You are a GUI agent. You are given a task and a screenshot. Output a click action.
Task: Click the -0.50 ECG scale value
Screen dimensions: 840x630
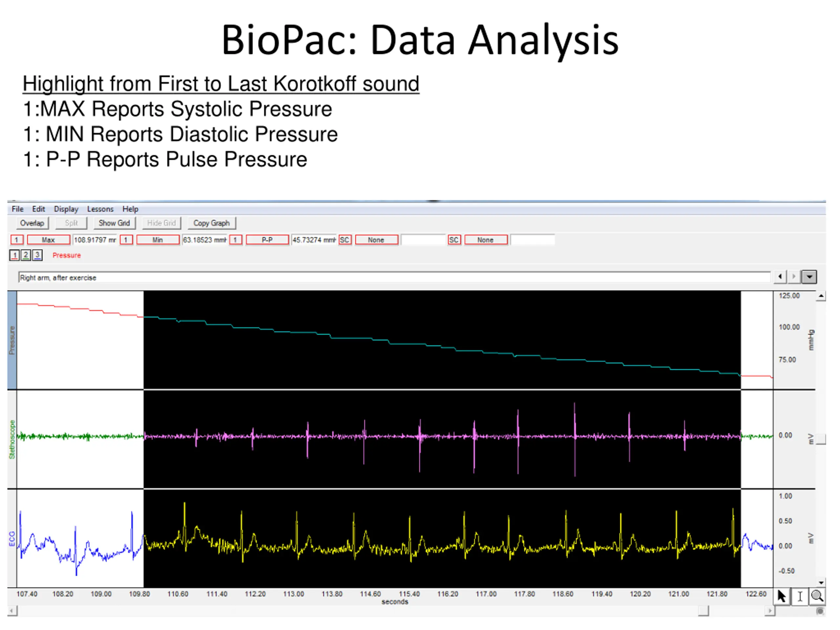pos(787,571)
